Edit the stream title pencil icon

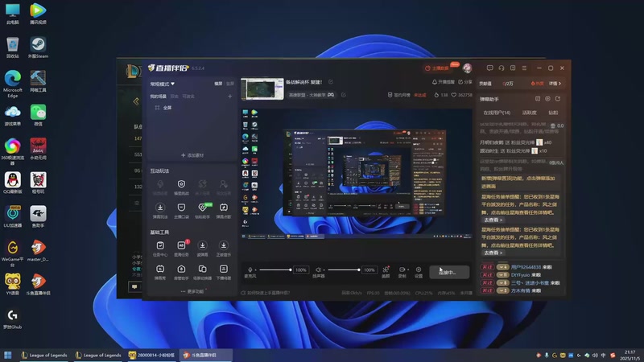pos(331,82)
